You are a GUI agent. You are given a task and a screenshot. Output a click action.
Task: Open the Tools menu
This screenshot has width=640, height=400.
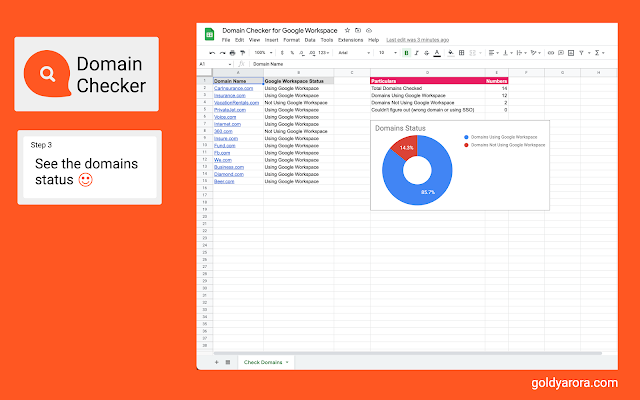click(x=327, y=40)
